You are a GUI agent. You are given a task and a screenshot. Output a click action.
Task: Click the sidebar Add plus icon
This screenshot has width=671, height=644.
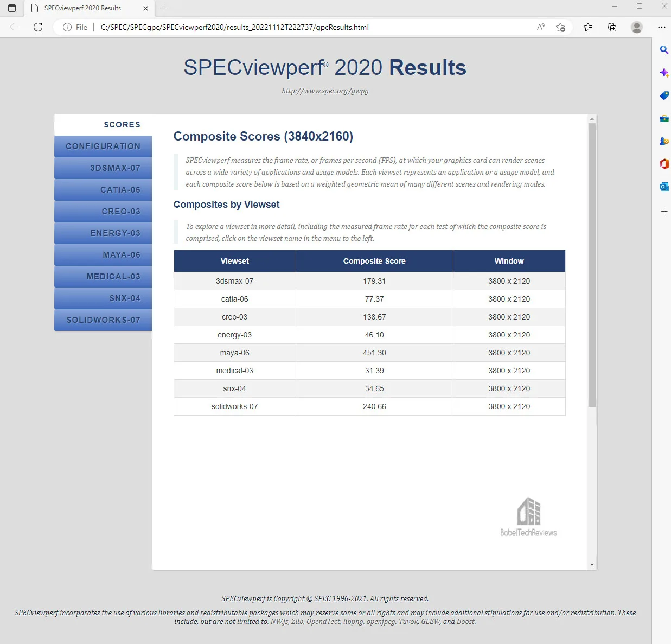point(664,211)
